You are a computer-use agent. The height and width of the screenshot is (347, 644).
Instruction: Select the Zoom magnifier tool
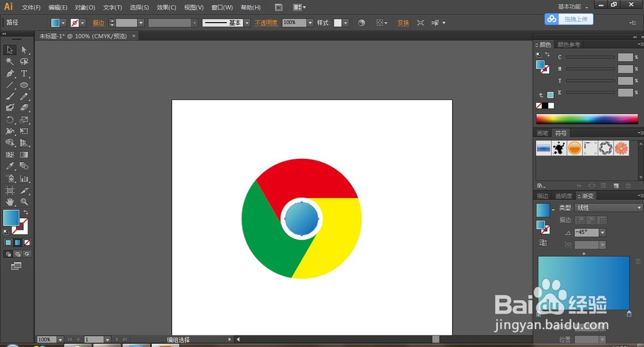tap(24, 202)
